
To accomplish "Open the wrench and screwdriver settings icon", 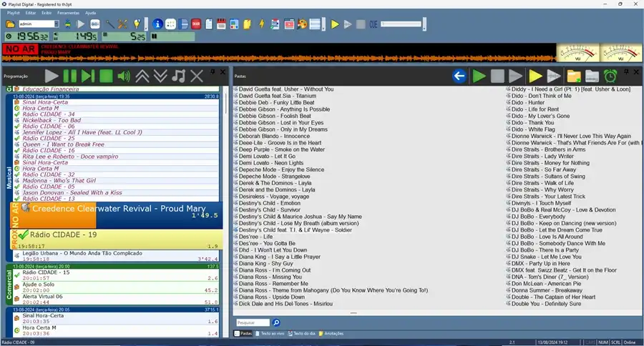I will tap(122, 24).
